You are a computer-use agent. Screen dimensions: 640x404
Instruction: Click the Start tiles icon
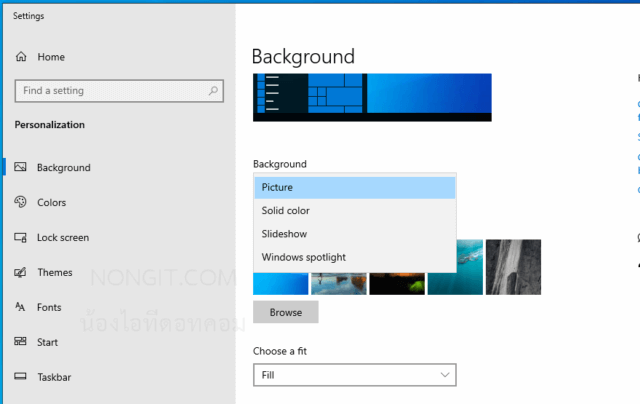tap(20, 341)
